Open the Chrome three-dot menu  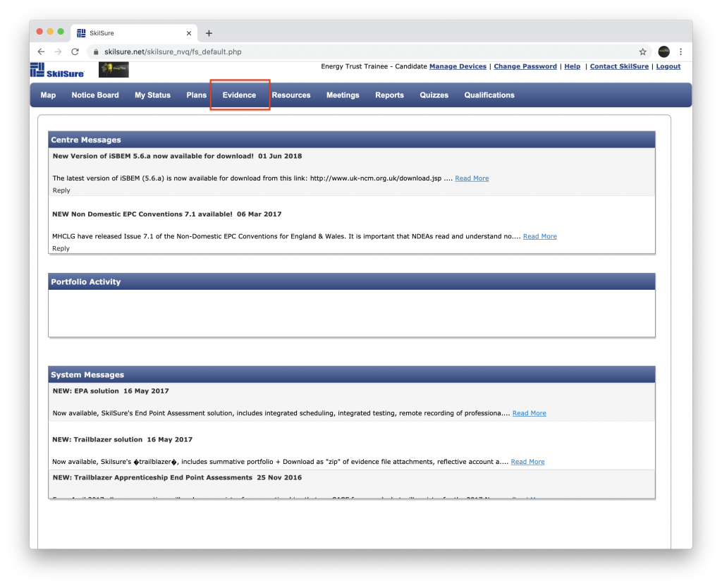pos(680,51)
